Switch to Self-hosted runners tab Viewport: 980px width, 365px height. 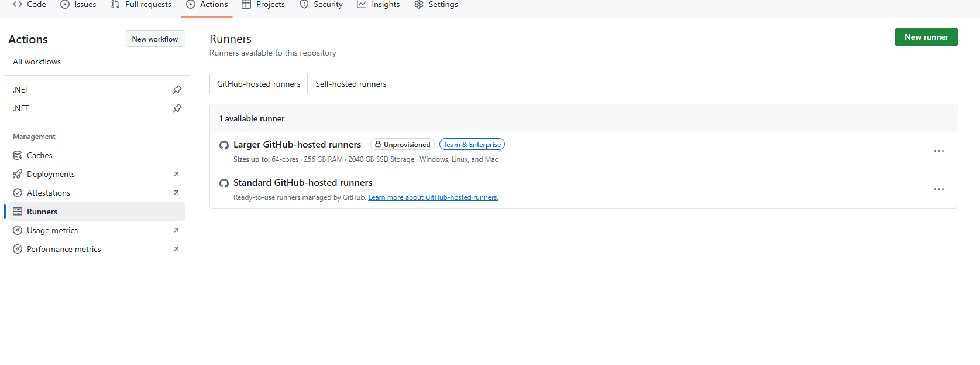point(351,84)
